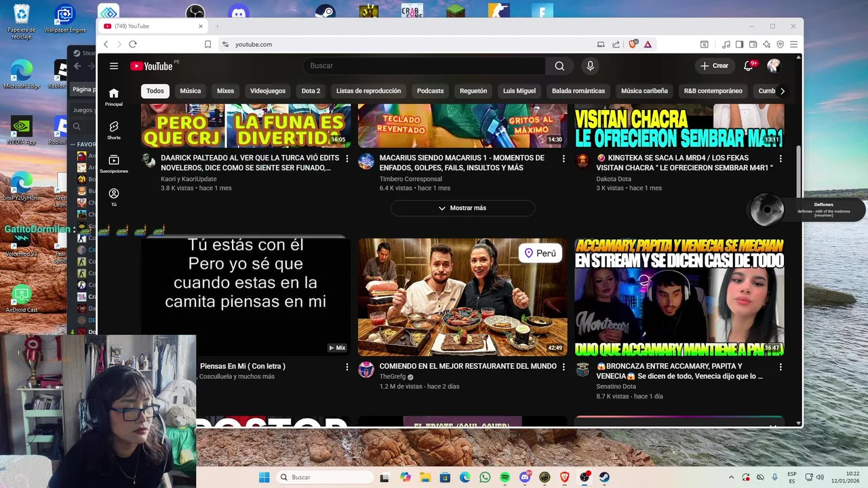
Task: Open the YouTube account avatar menu
Action: [774, 66]
